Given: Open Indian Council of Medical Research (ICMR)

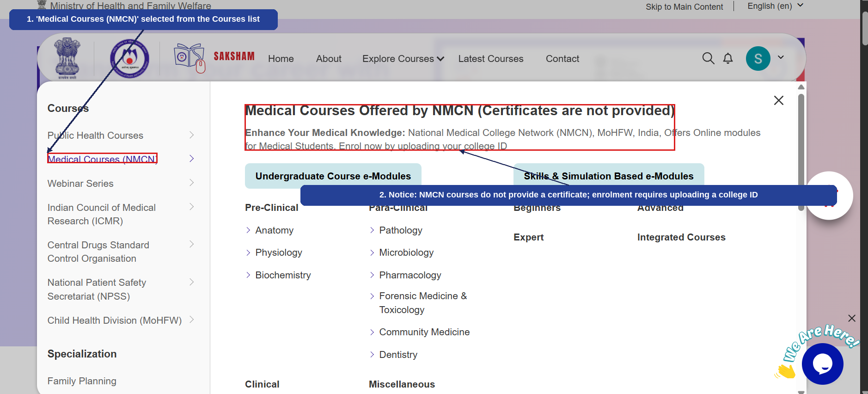Looking at the screenshot, I should 102,214.
